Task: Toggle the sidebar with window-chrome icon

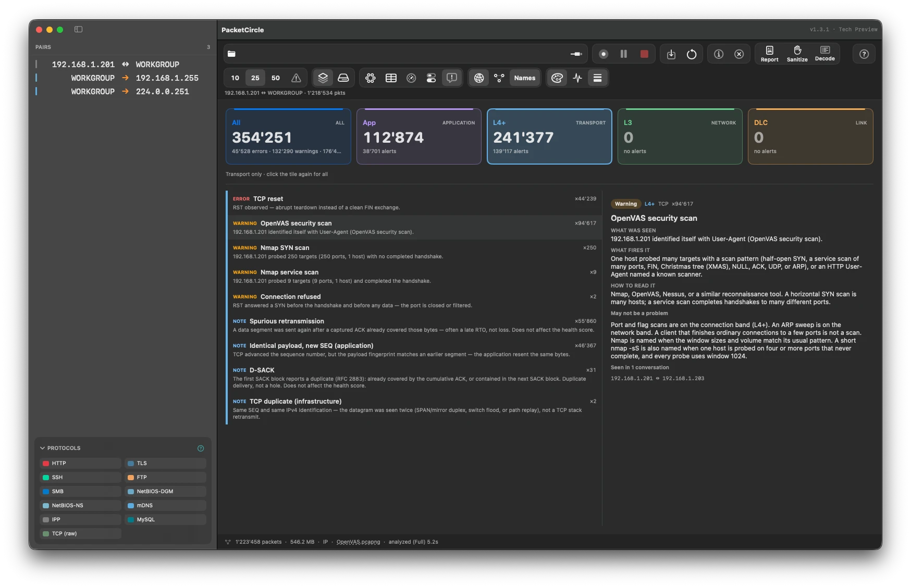Action: [x=79, y=30]
